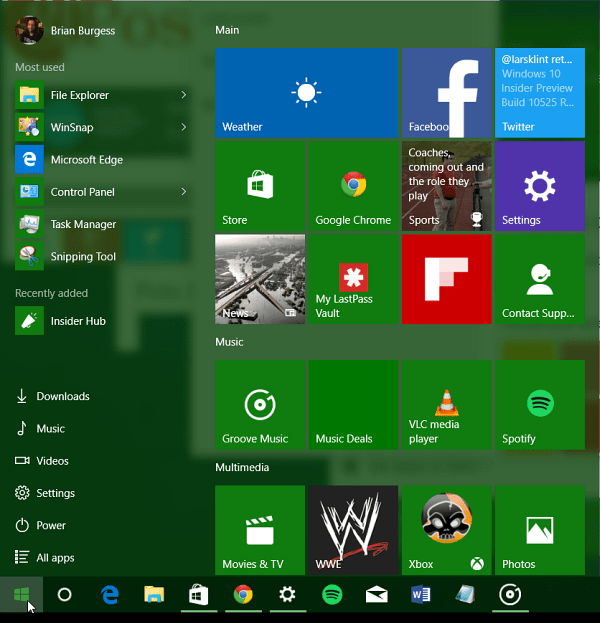The image size is (600, 623).
Task: Open the Downloads folder link
Action: [52, 396]
